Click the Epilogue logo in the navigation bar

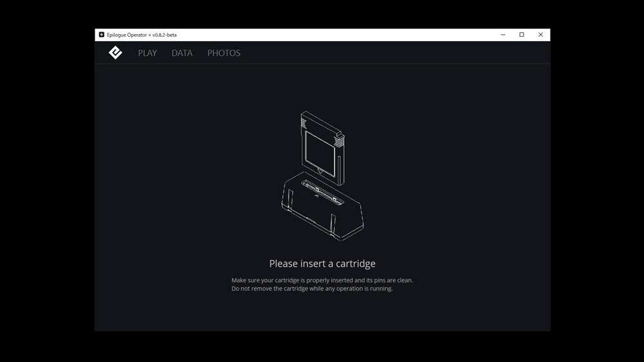tap(115, 53)
